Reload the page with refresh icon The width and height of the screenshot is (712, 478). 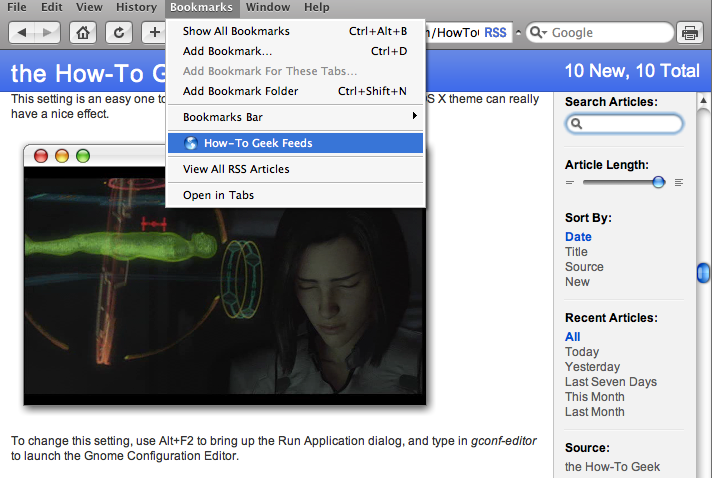pos(119,32)
